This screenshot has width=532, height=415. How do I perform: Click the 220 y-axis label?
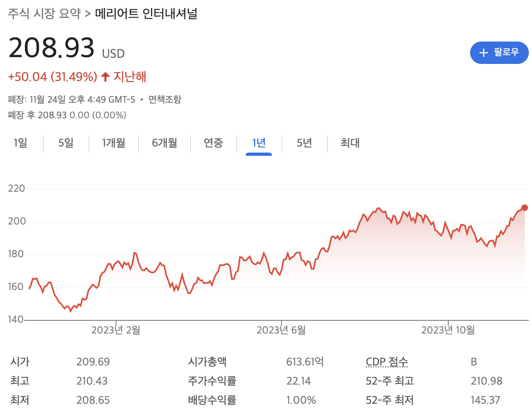(16, 189)
